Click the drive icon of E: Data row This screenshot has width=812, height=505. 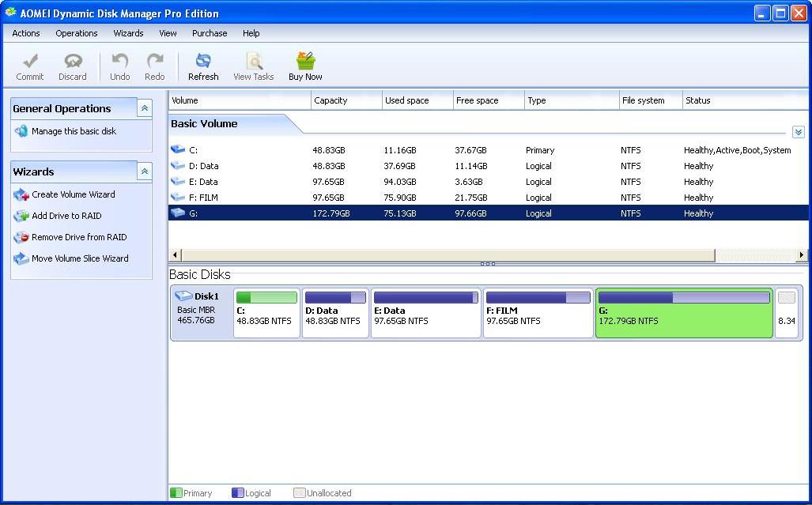click(x=178, y=181)
